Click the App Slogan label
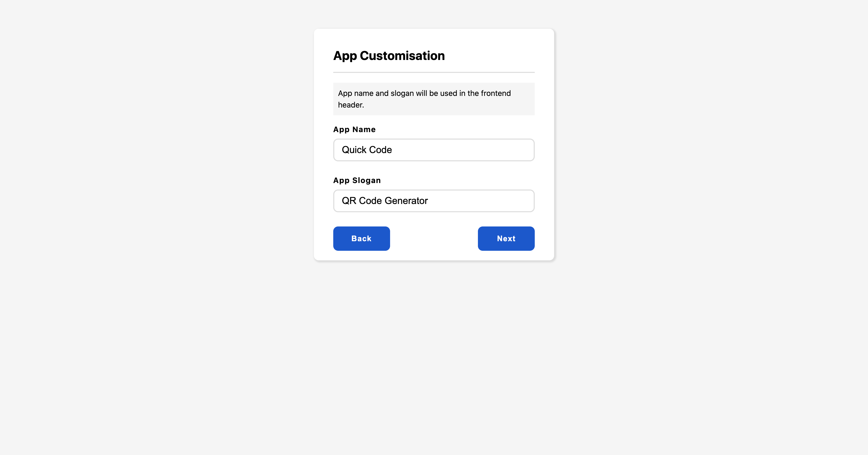Screen dimensions: 868x455 [357, 180]
